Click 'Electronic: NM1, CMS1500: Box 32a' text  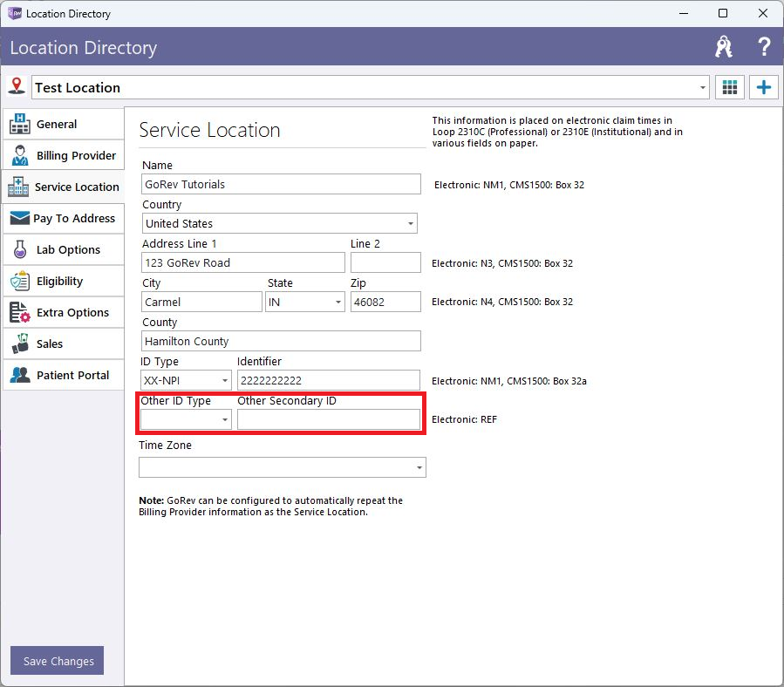(x=509, y=381)
